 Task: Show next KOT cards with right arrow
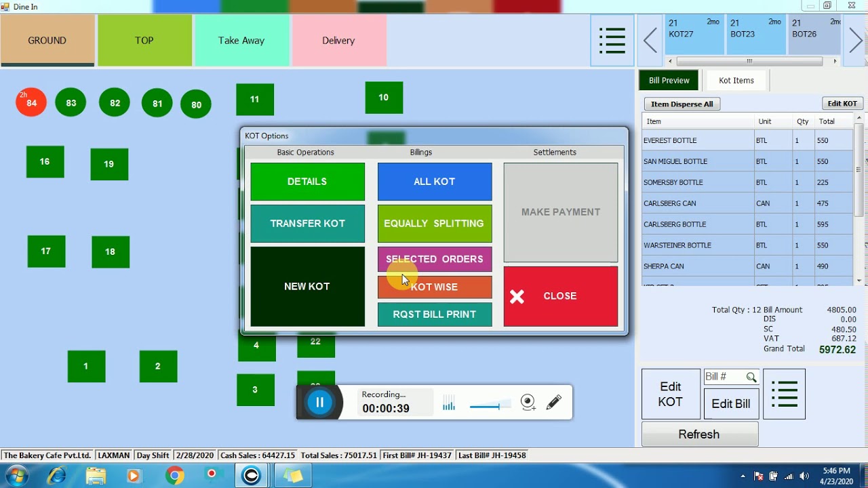(x=856, y=41)
